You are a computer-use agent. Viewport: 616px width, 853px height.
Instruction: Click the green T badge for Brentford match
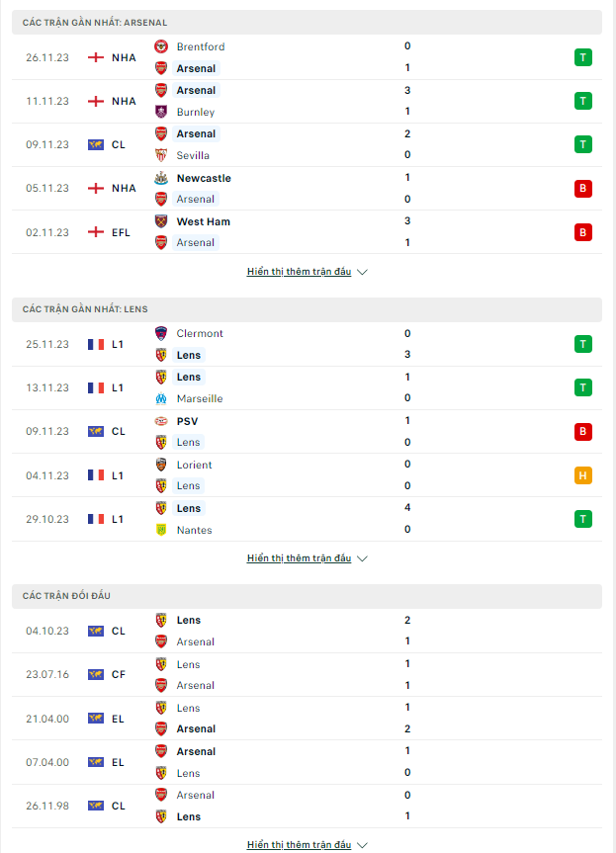point(582,57)
